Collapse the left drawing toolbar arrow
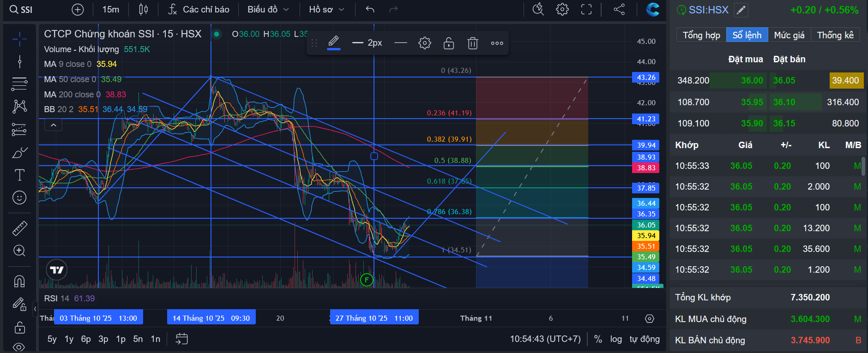 (35, 309)
